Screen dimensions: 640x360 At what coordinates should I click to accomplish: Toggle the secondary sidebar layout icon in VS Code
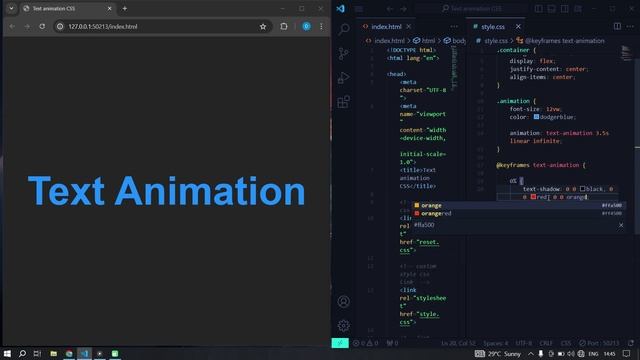click(564, 9)
